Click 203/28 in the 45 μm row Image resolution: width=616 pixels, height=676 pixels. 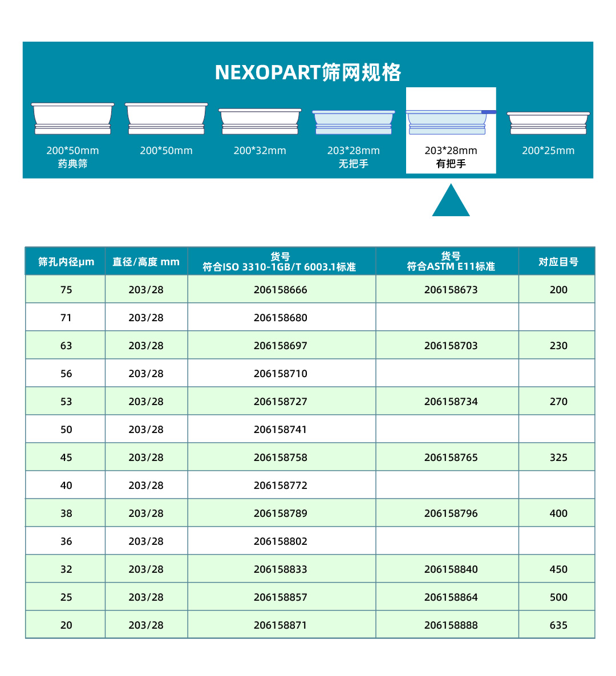point(146,458)
